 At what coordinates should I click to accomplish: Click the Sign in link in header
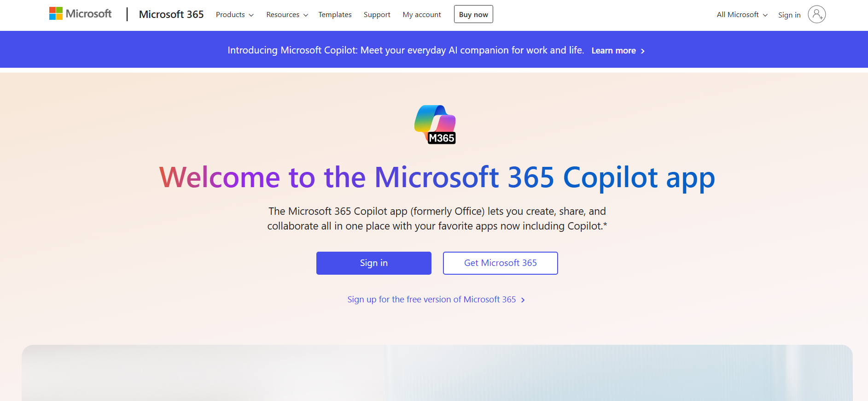[789, 15]
